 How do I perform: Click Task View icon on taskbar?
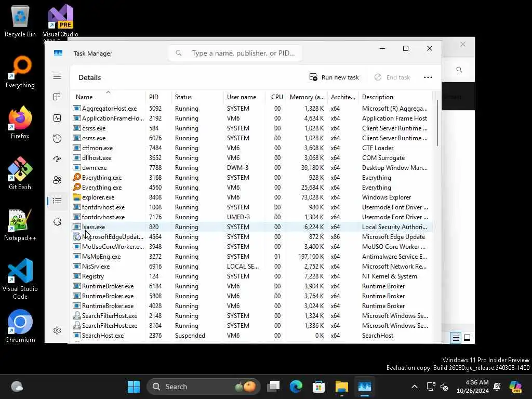(273, 387)
